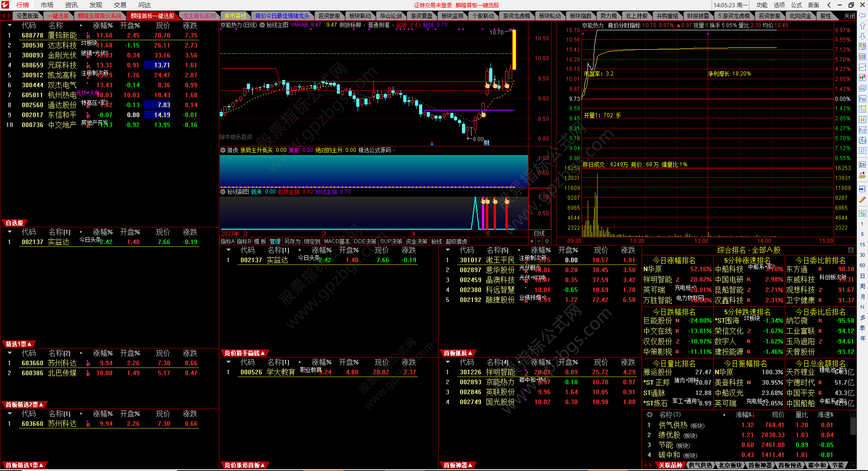Click the candlestick chart icon in right sidebar

tap(862, 78)
